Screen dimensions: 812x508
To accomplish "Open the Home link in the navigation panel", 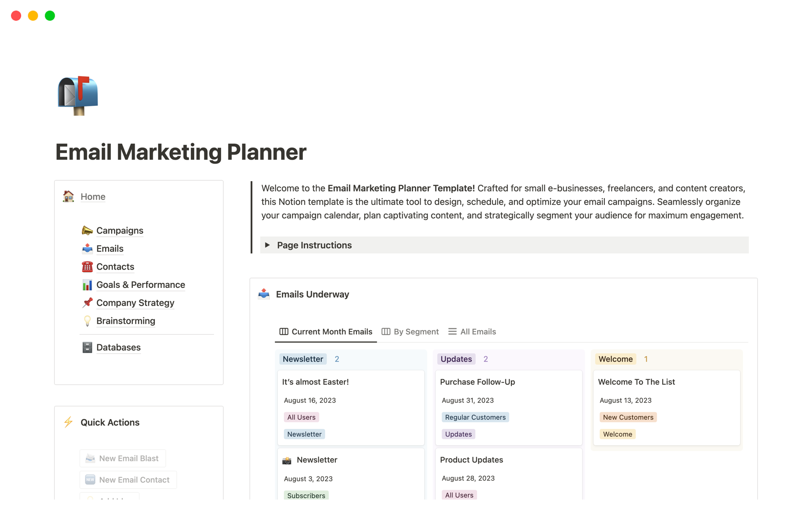I will tap(93, 196).
